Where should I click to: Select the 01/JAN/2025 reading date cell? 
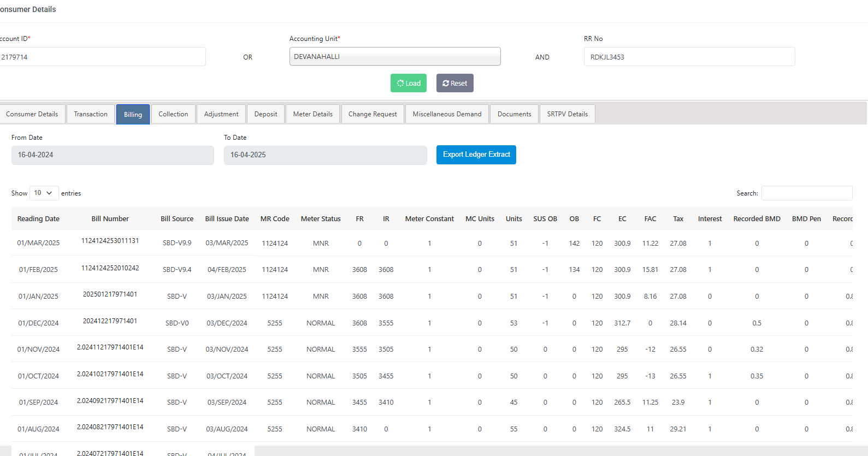point(38,297)
